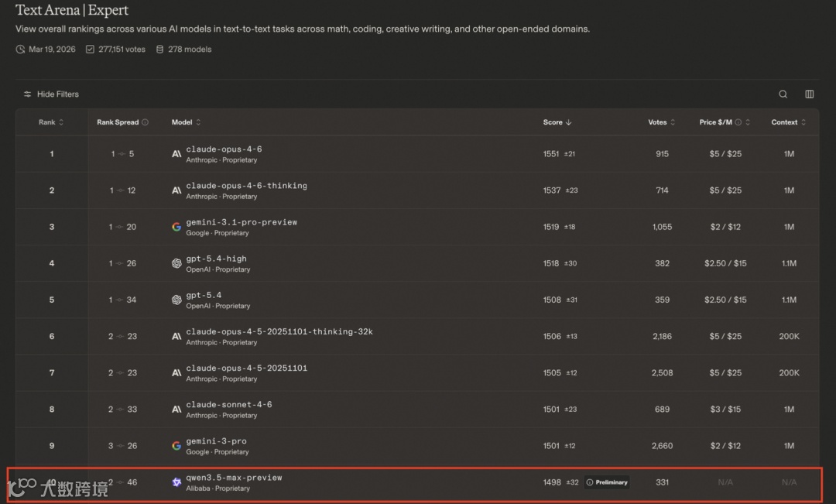The width and height of the screenshot is (836, 504).
Task: Click context 200K in claude-opus-4-5-20251101 row
Action: coord(789,373)
